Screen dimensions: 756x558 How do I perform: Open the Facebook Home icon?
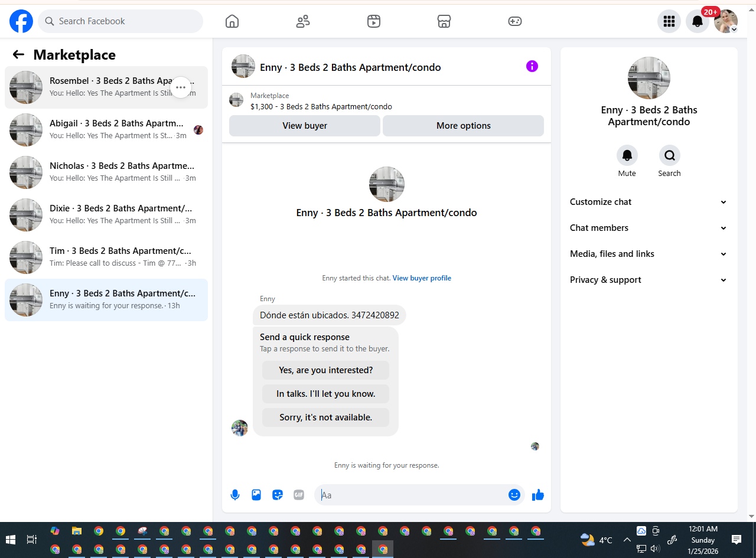(232, 21)
